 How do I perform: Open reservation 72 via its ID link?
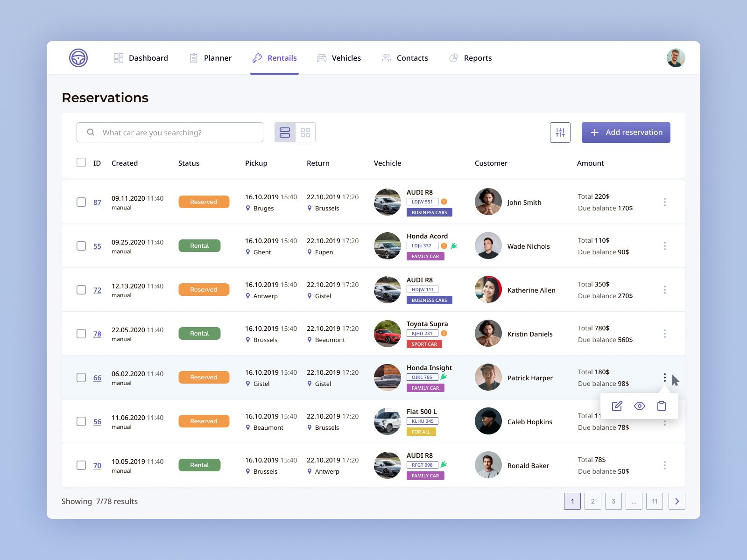[97, 290]
